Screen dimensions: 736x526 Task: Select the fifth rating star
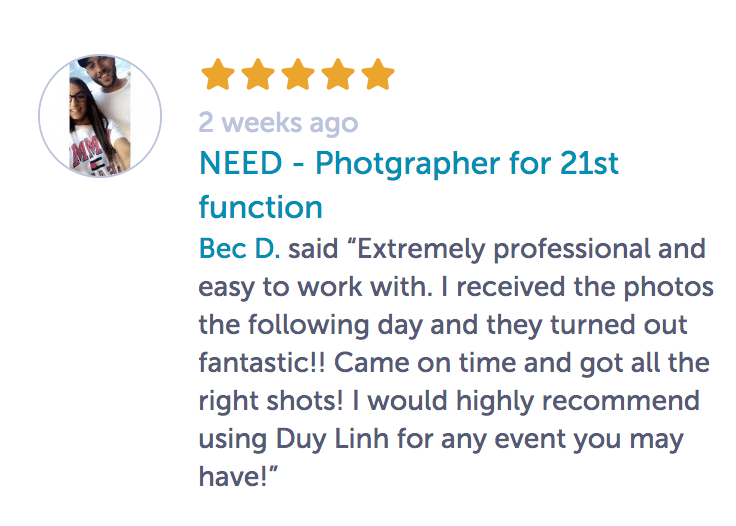pyautogui.click(x=378, y=75)
